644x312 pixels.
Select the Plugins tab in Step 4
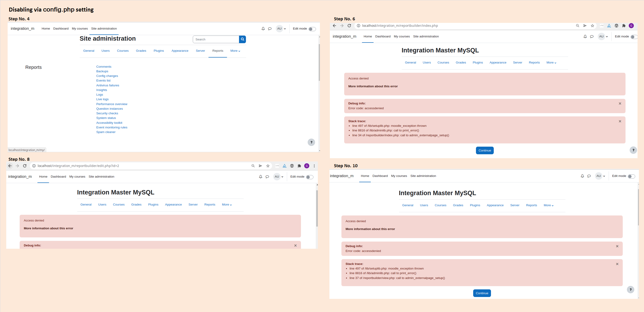tap(159, 51)
